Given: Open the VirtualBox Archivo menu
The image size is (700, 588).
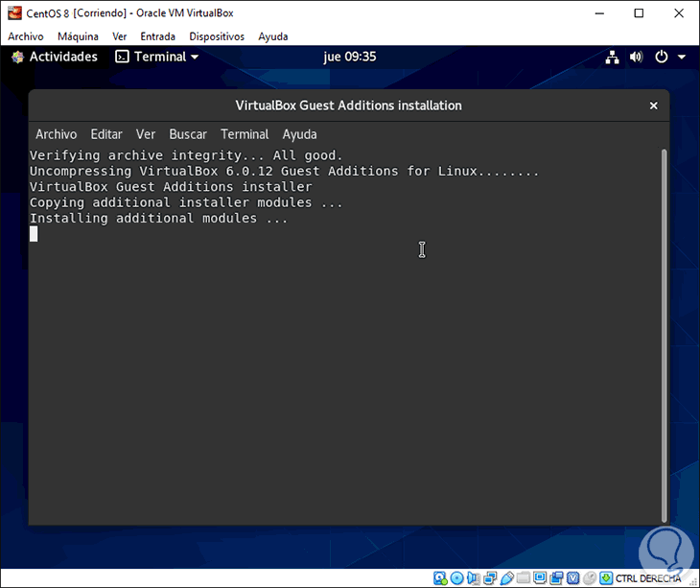Looking at the screenshot, I should pyautogui.click(x=26, y=36).
